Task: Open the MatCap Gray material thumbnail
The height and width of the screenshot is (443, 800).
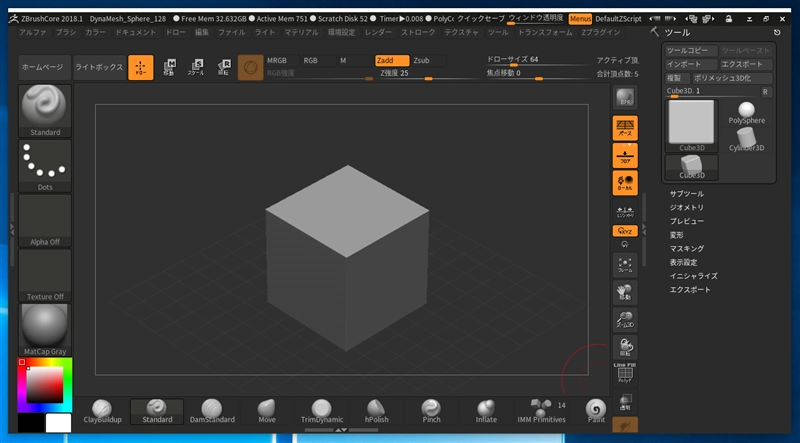Action: tap(45, 330)
